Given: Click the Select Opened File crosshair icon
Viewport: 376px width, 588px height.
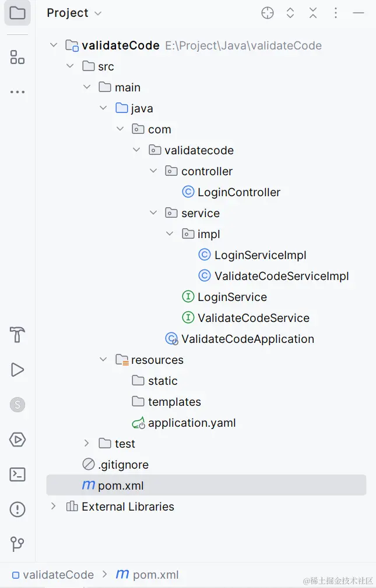Looking at the screenshot, I should [x=268, y=13].
